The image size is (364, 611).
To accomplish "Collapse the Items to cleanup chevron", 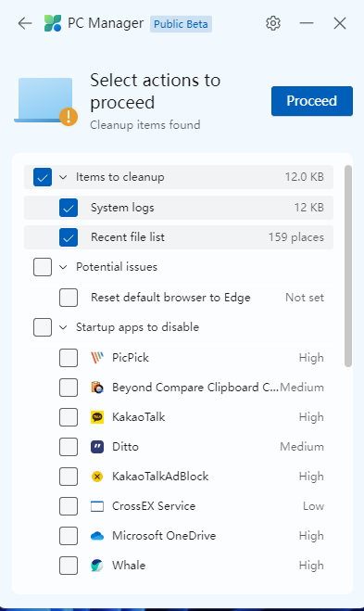I will 63,177.
